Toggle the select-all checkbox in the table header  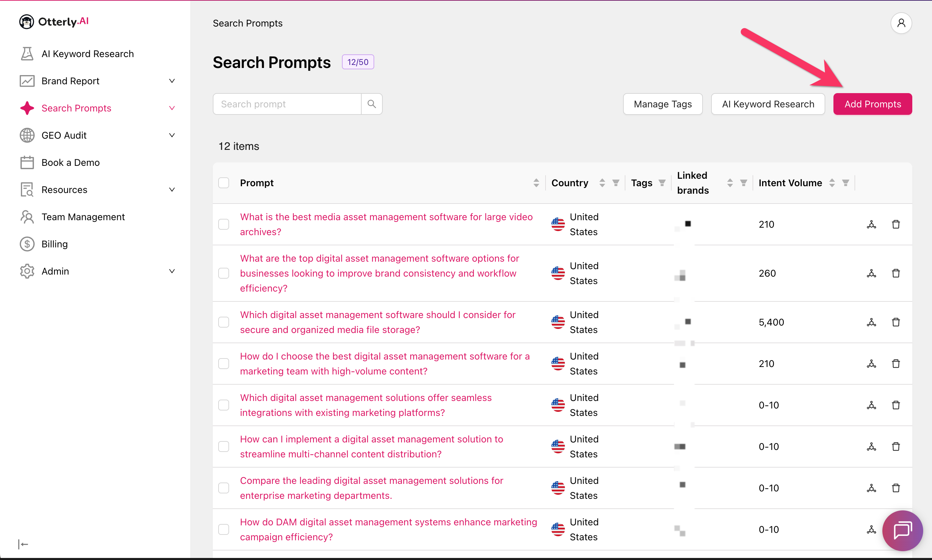pos(224,183)
